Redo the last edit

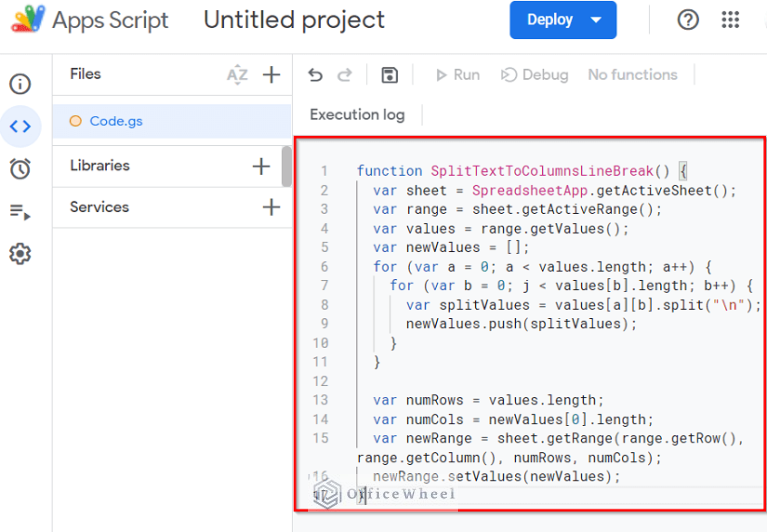345,75
